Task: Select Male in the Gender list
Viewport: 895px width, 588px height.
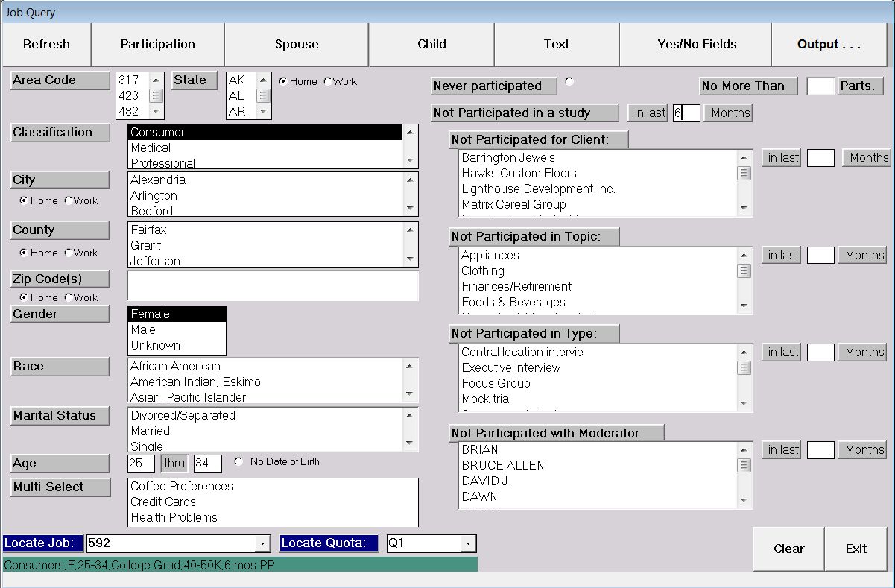Action: tap(177, 330)
